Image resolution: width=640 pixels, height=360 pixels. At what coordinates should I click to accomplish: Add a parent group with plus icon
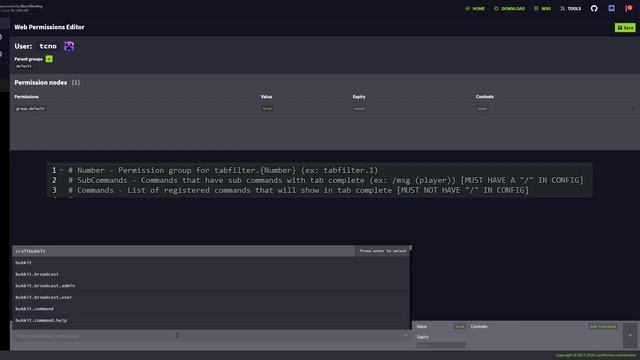49,59
